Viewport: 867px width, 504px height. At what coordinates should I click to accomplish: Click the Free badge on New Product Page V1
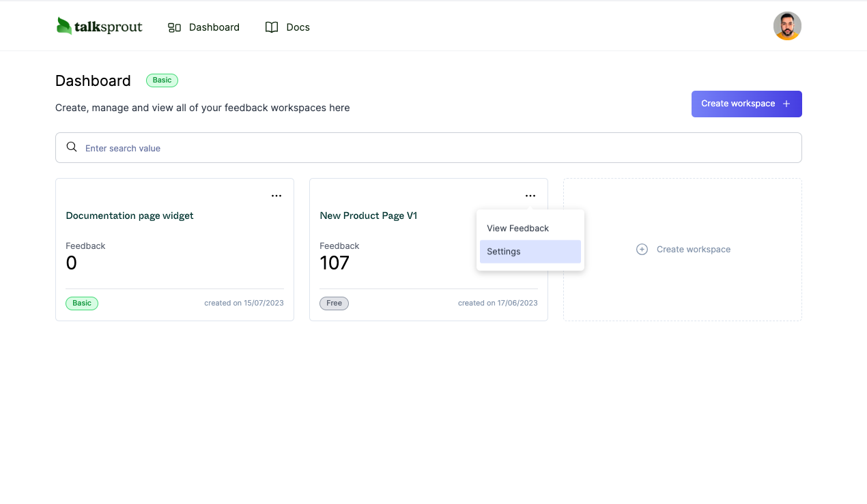pos(334,303)
